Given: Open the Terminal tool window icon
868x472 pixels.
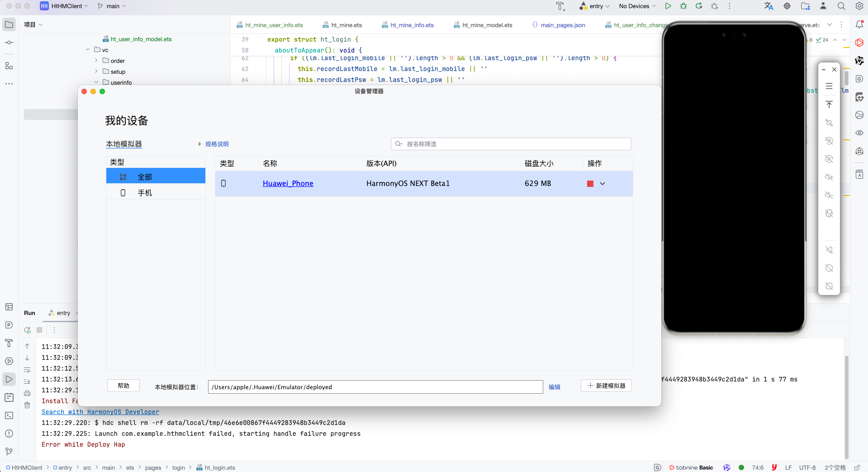Looking at the screenshot, I should tap(9, 415).
